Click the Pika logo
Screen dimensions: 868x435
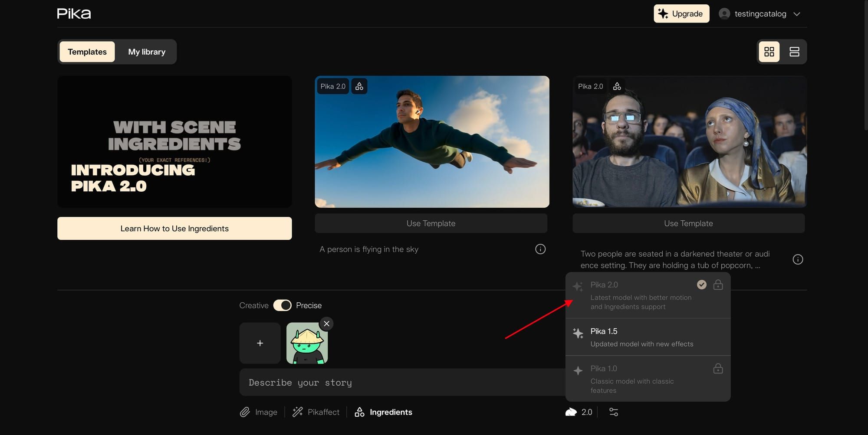point(74,13)
